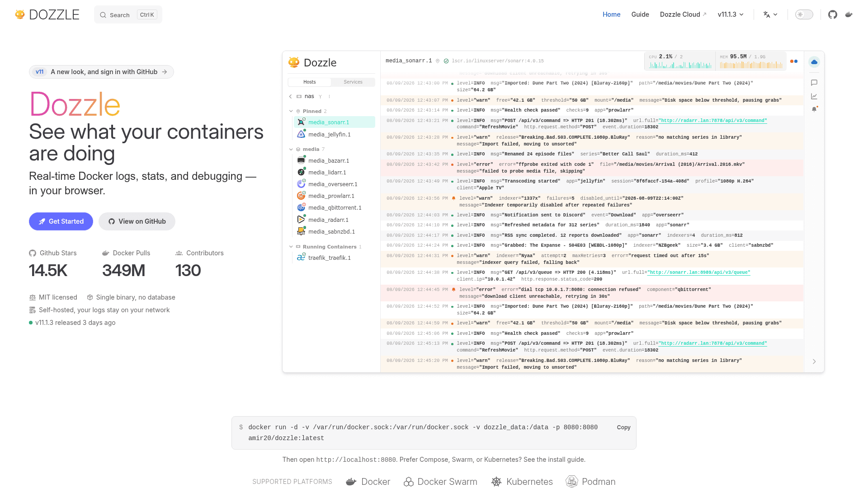Click the notification bell icon in the right panel

[814, 109]
